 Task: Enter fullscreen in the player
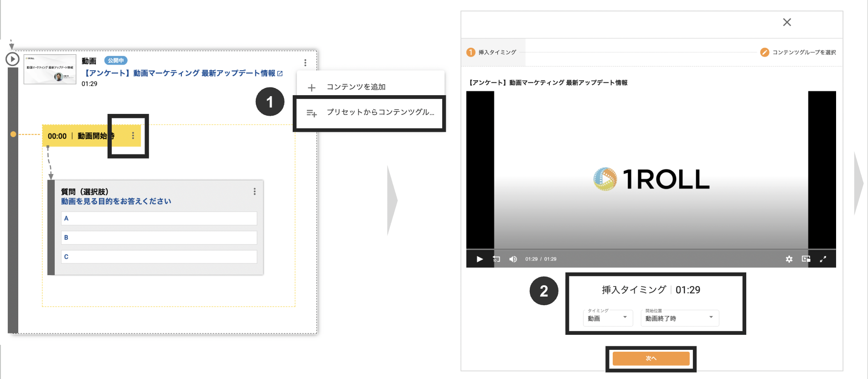pyautogui.click(x=823, y=259)
